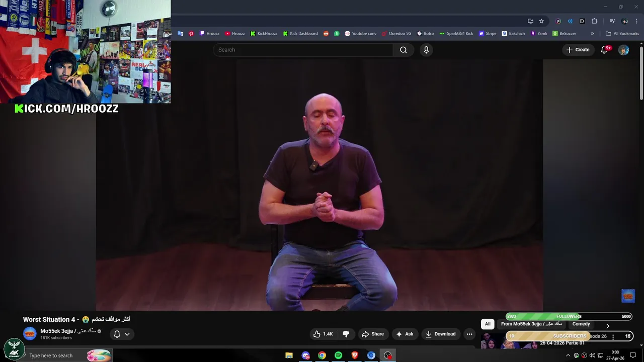The image size is (644, 362).
Task: Click the Ask button
Action: click(405, 334)
